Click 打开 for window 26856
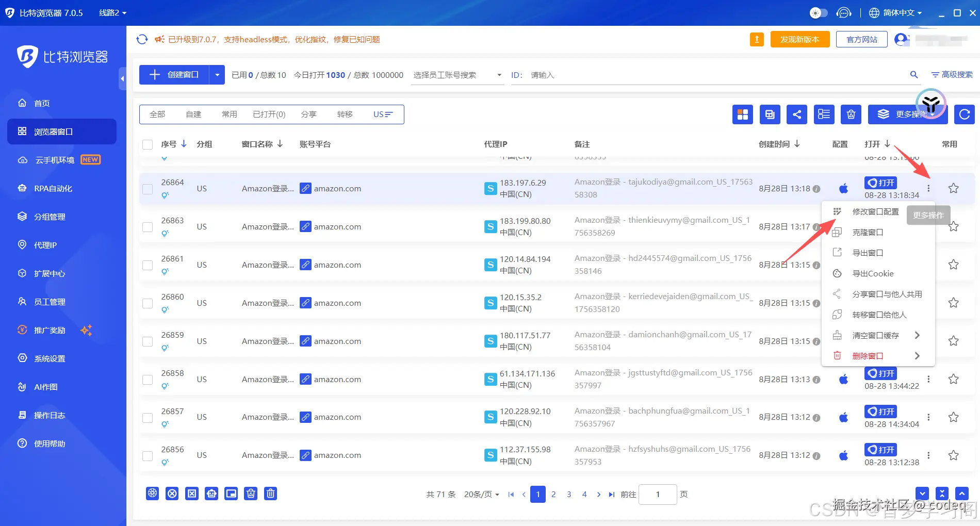 click(x=880, y=450)
